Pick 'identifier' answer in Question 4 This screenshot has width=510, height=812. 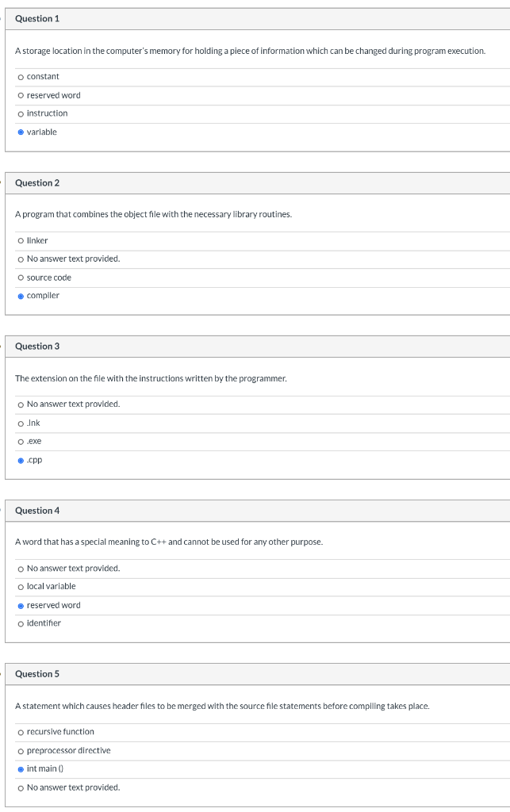point(21,624)
